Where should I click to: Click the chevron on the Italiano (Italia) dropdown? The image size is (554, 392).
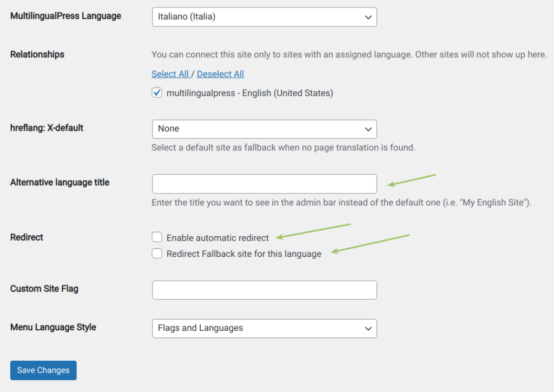[x=368, y=17]
